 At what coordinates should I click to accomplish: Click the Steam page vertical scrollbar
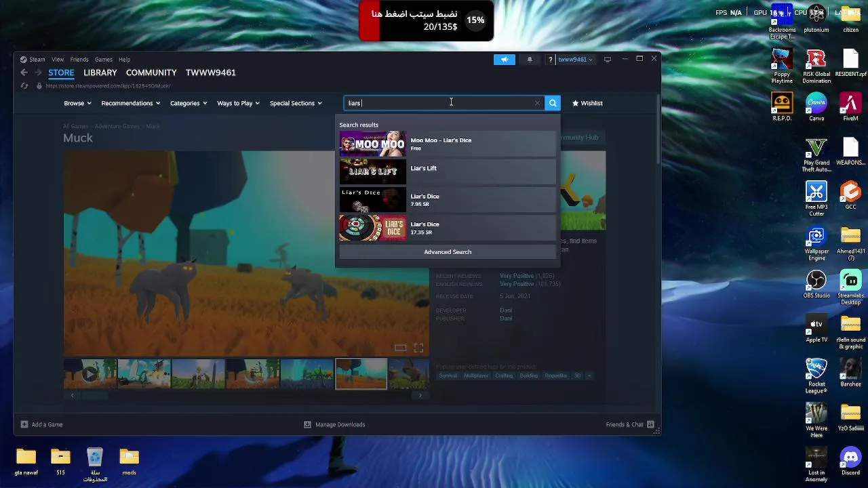(x=657, y=129)
